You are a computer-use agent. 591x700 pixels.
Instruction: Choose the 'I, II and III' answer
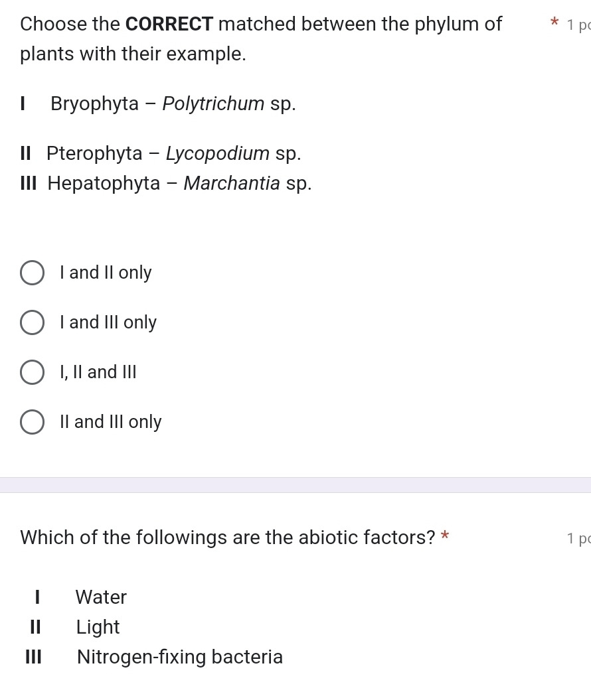[32, 372]
